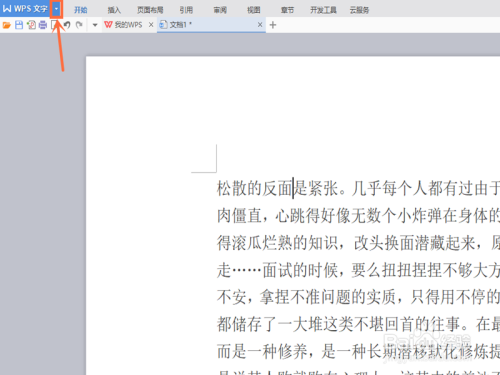Click the Print icon
Image resolution: width=500 pixels, height=375 pixels.
pos(43,25)
